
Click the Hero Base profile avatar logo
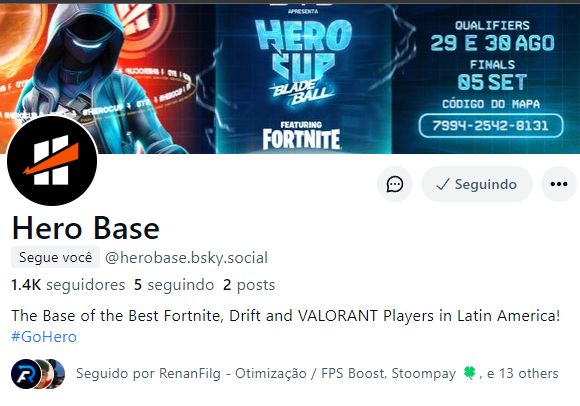pos(52,160)
